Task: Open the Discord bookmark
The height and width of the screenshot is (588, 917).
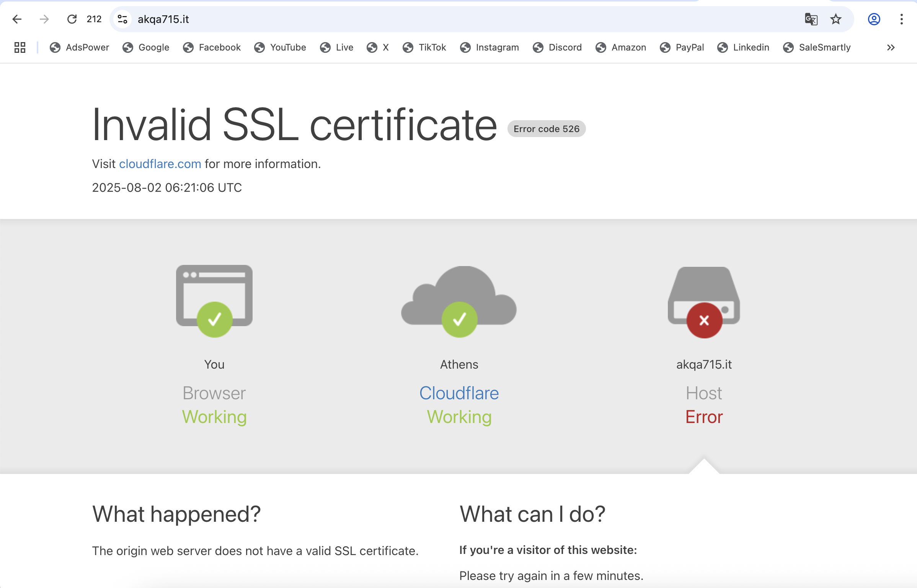Action: tap(557, 47)
